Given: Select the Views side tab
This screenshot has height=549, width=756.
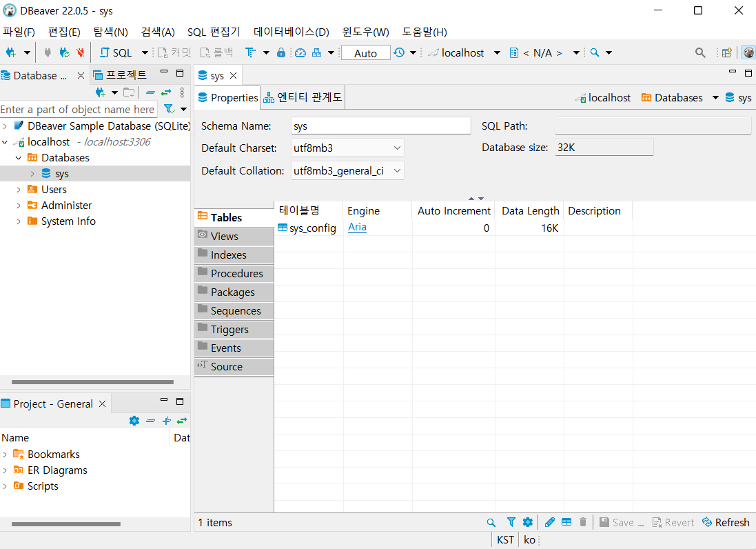Looking at the screenshot, I should click(234, 236).
